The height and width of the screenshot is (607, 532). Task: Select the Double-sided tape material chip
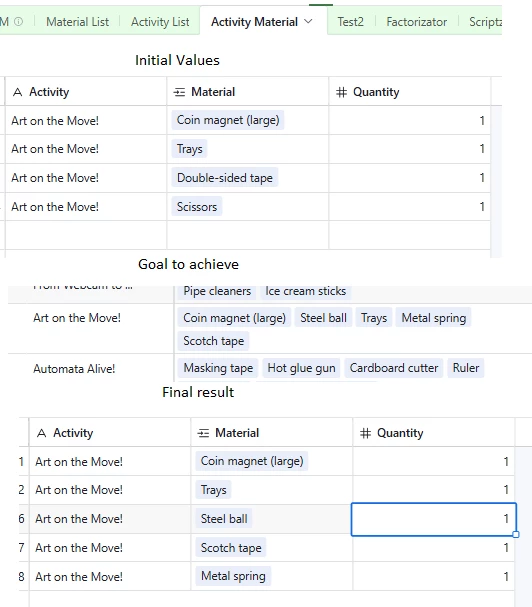(x=225, y=178)
